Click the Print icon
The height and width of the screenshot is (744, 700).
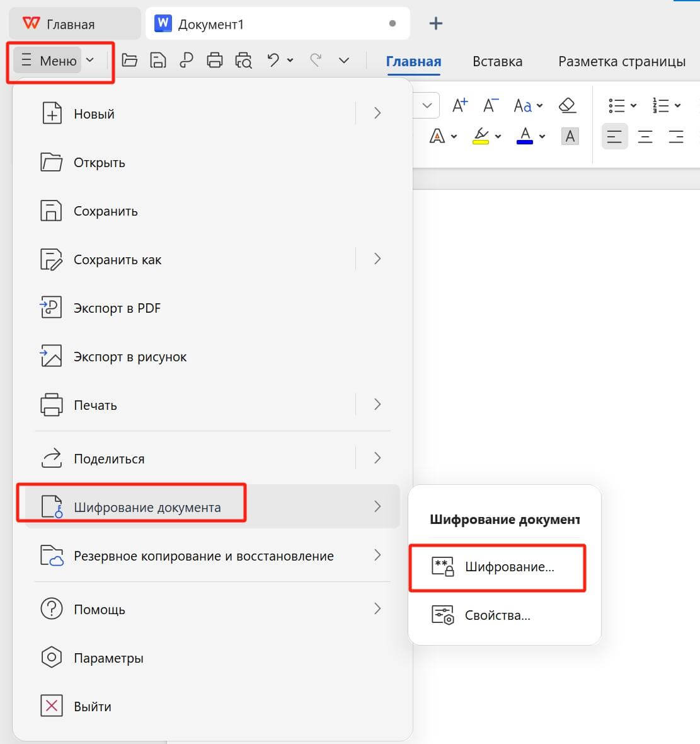(214, 60)
